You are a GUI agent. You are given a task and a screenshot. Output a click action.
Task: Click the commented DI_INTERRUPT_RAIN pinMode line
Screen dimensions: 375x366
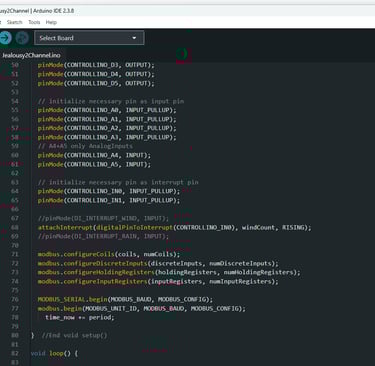pyautogui.click(x=103, y=236)
